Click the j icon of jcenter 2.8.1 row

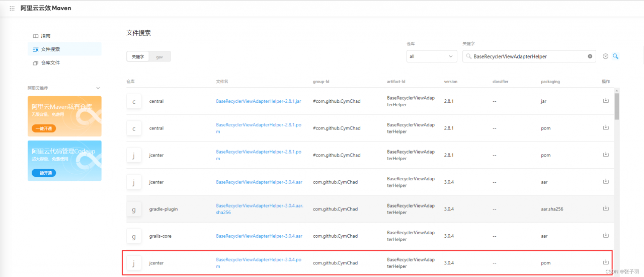[134, 155]
